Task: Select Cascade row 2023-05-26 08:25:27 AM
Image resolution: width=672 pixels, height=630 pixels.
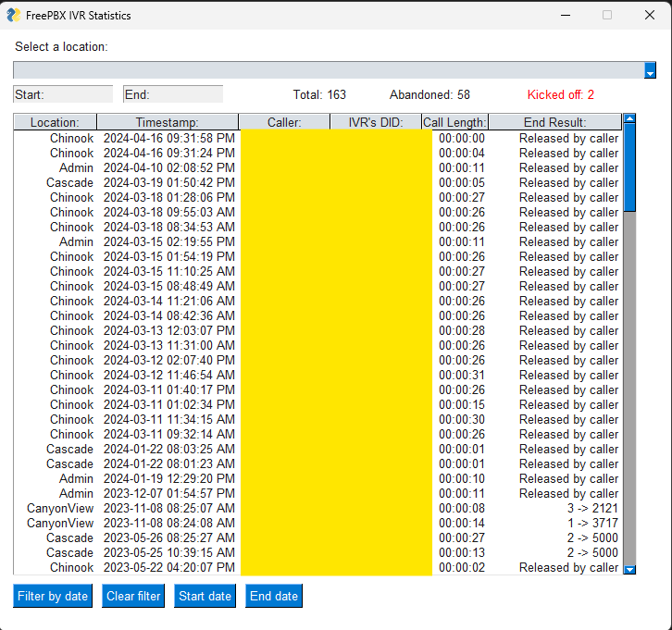Action: (x=317, y=537)
